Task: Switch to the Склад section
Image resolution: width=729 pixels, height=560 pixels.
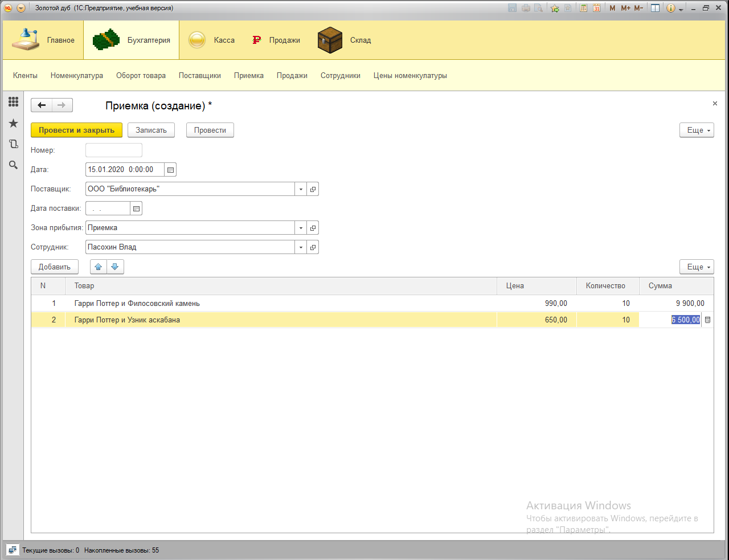Action: 344,40
